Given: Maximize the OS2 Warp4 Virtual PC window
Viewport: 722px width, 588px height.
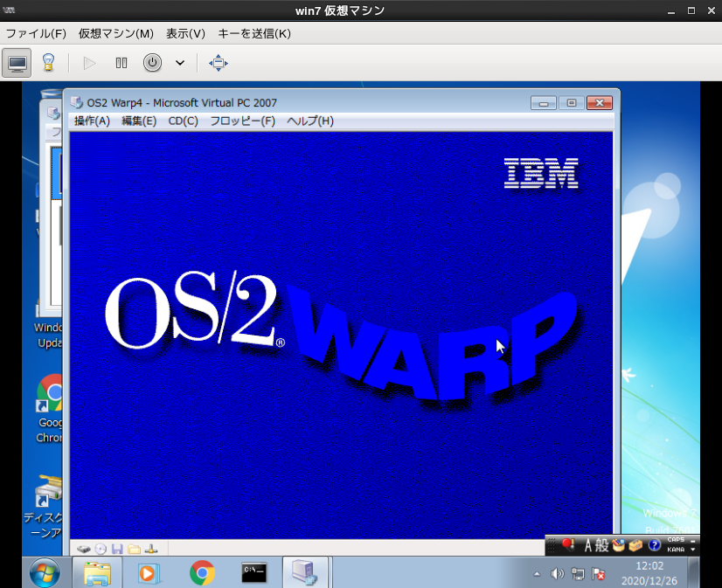Looking at the screenshot, I should 572,102.
